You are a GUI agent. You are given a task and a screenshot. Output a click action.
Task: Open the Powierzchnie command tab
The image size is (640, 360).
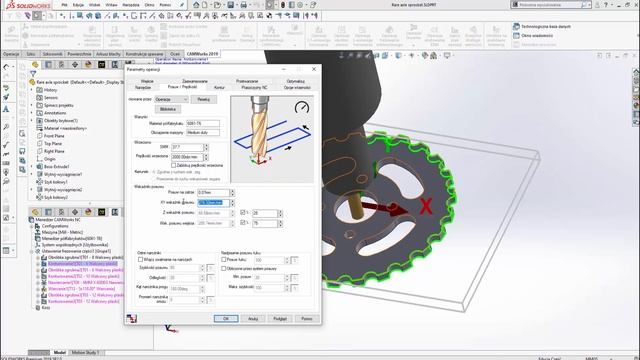(79, 54)
